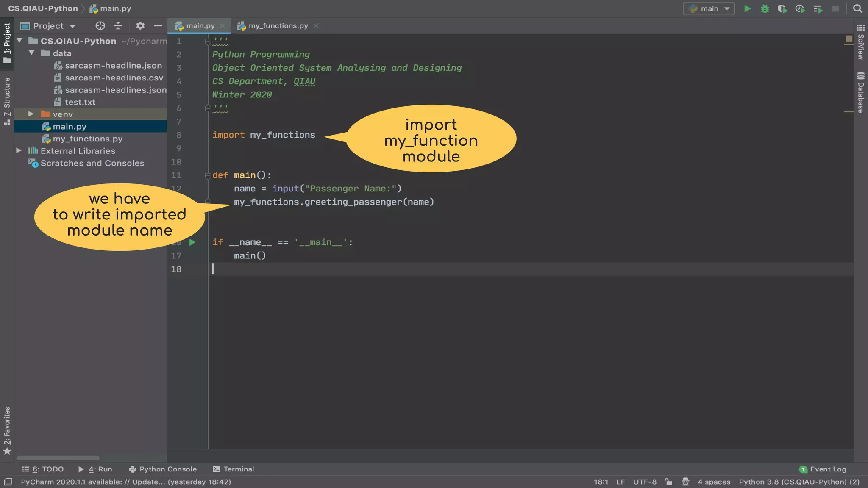Hide Project panel with minus icon

(158, 26)
